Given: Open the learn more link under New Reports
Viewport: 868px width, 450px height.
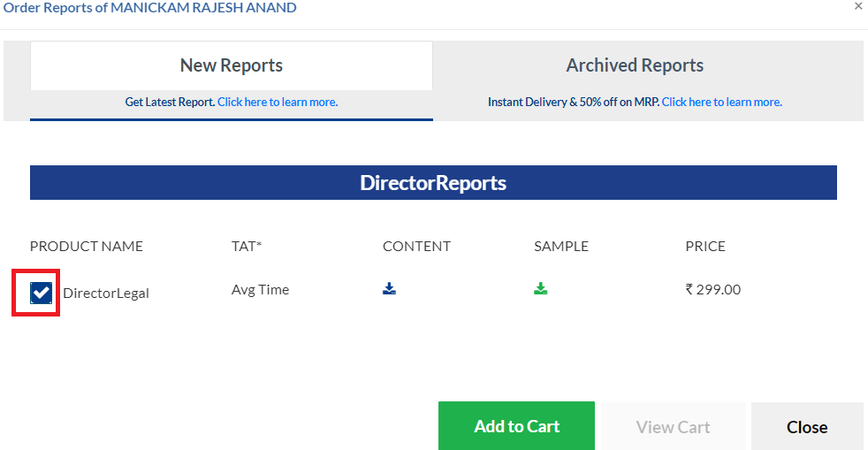Looking at the screenshot, I should (278, 102).
